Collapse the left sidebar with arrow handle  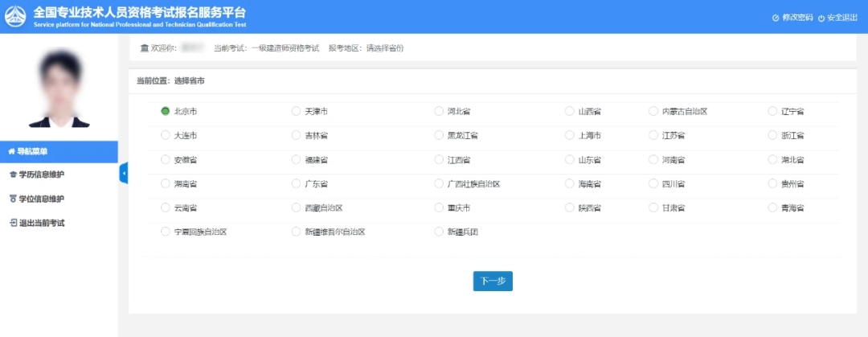(x=124, y=173)
